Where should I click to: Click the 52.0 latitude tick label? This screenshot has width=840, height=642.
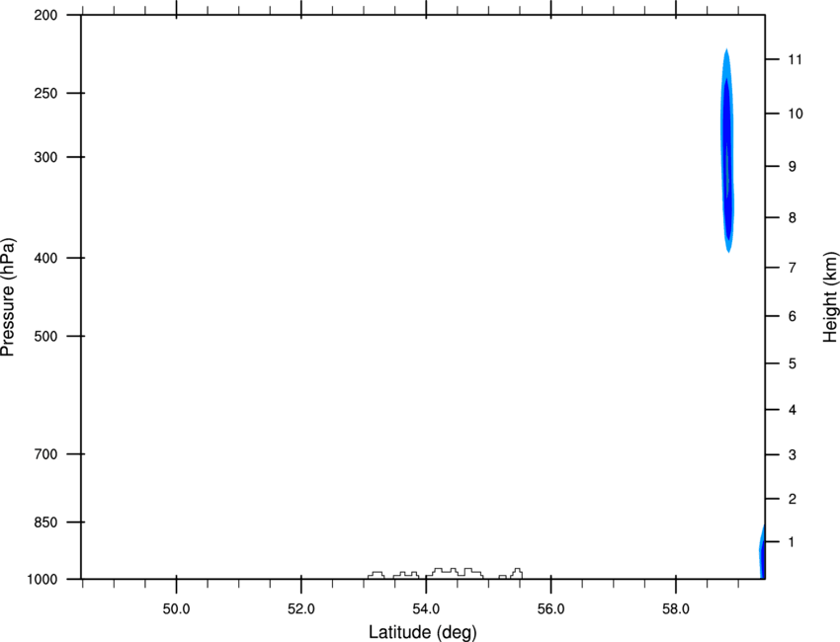click(x=301, y=609)
